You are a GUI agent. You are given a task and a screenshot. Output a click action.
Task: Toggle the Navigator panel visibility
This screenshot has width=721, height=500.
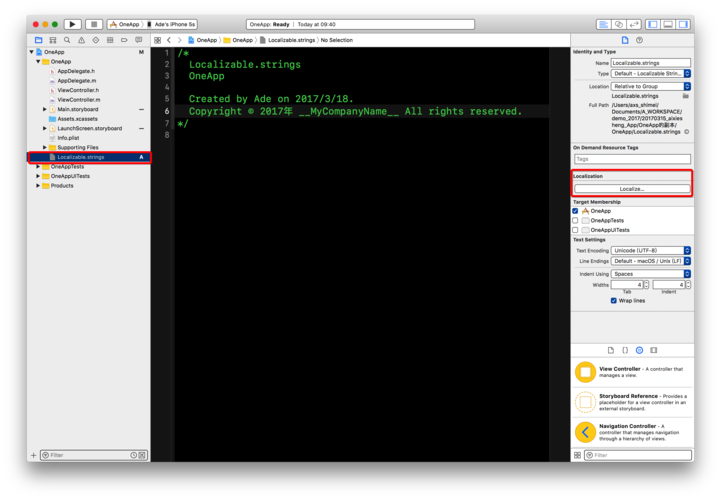tap(652, 24)
